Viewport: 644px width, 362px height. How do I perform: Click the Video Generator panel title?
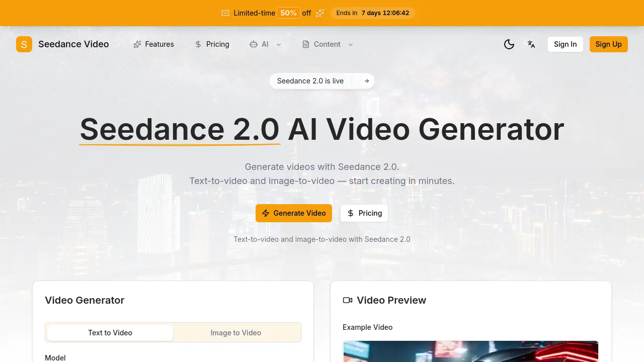point(85,300)
